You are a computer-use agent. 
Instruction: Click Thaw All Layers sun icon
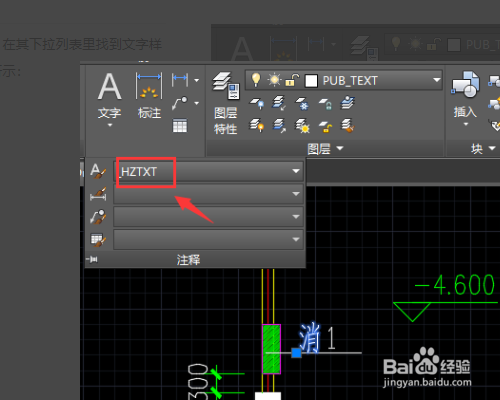point(302,126)
